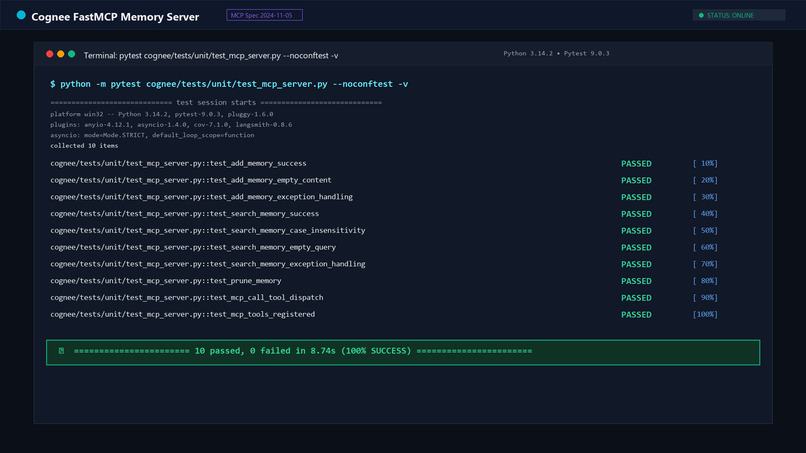Click test_search_memory_success test row
Viewport: 806px width, 453px height.
[384, 214]
